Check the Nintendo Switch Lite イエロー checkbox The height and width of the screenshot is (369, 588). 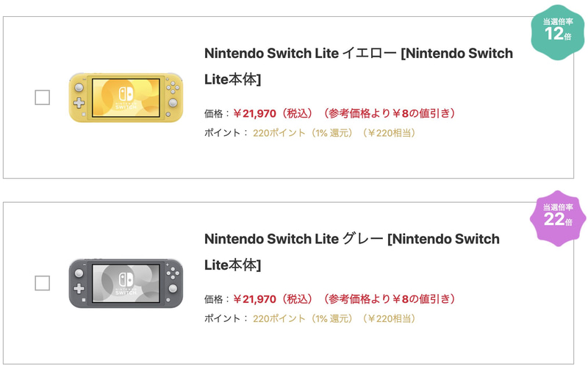43,97
